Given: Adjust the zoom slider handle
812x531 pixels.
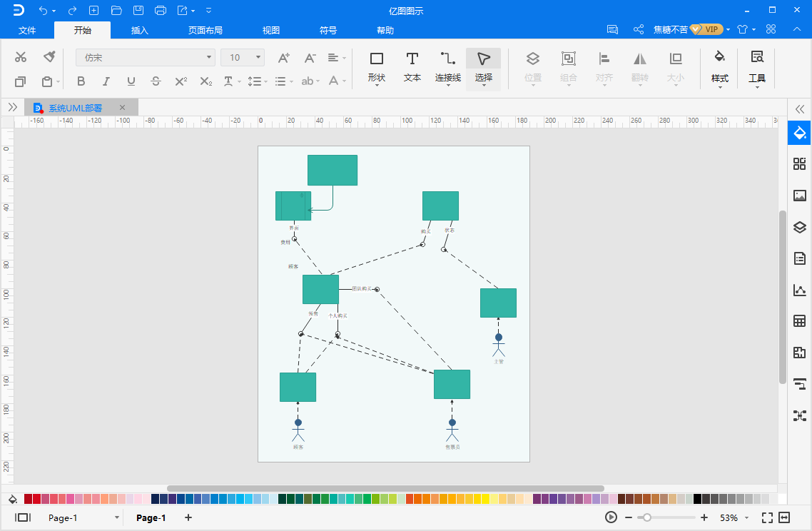Looking at the screenshot, I should coord(646,517).
